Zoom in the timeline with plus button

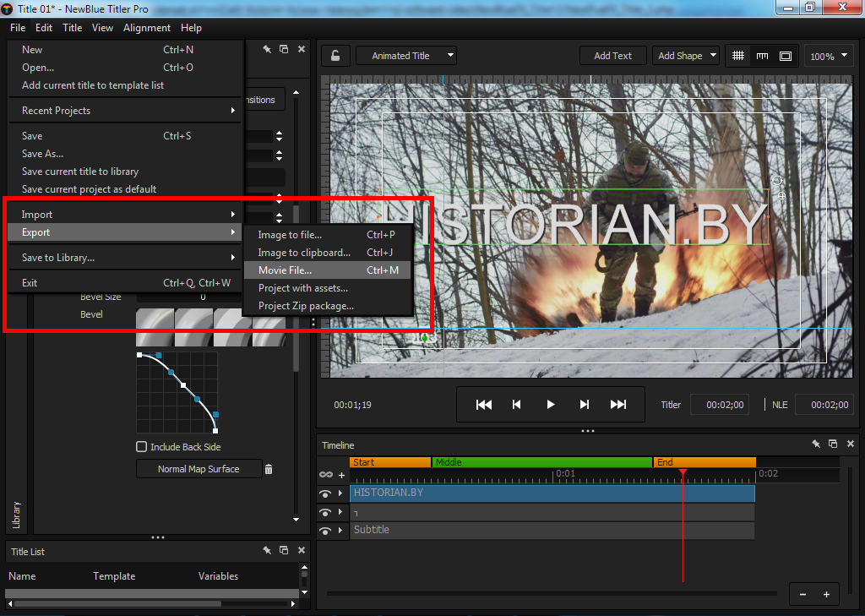click(826, 594)
